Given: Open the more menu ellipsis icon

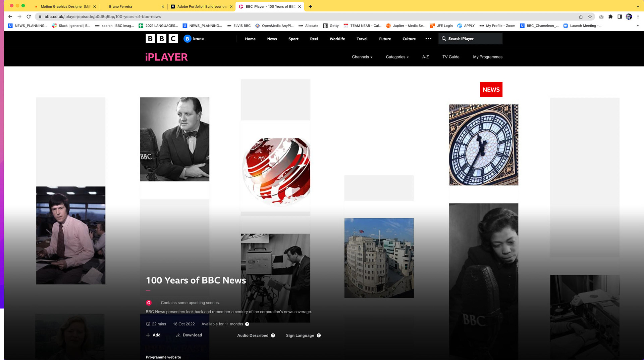Looking at the screenshot, I should (428, 39).
